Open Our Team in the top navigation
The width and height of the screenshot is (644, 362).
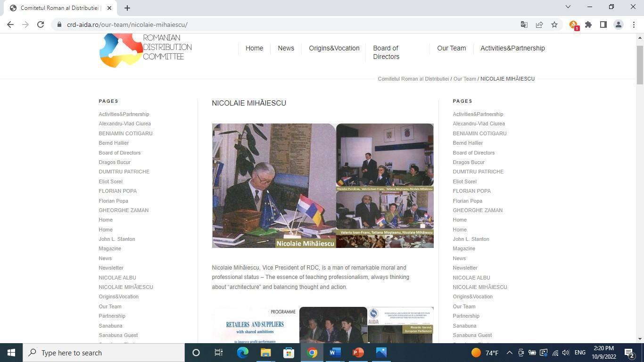pos(451,48)
